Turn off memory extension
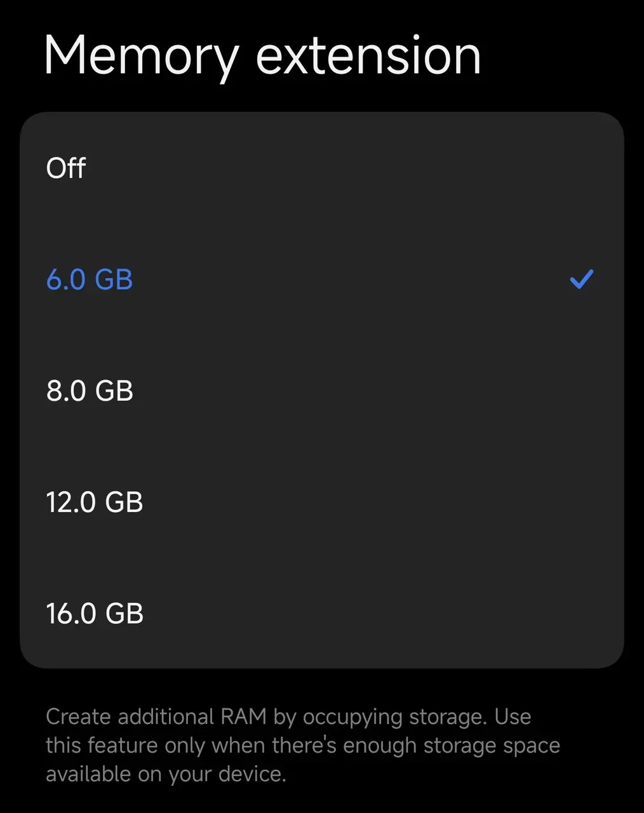 click(x=66, y=168)
